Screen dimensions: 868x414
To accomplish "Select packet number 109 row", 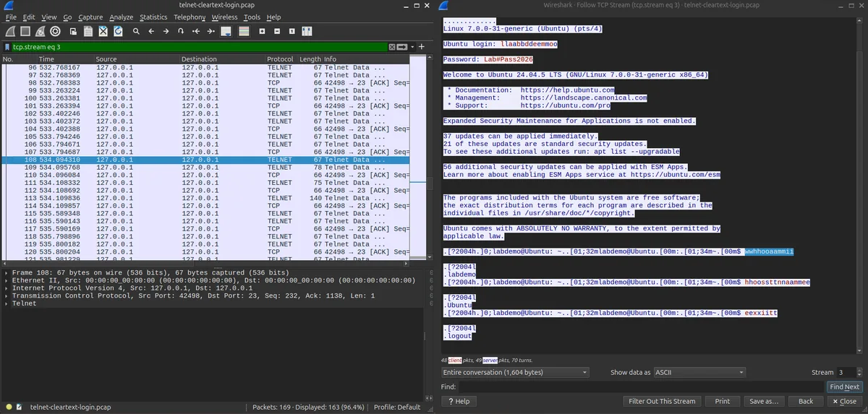I will pyautogui.click(x=205, y=168).
